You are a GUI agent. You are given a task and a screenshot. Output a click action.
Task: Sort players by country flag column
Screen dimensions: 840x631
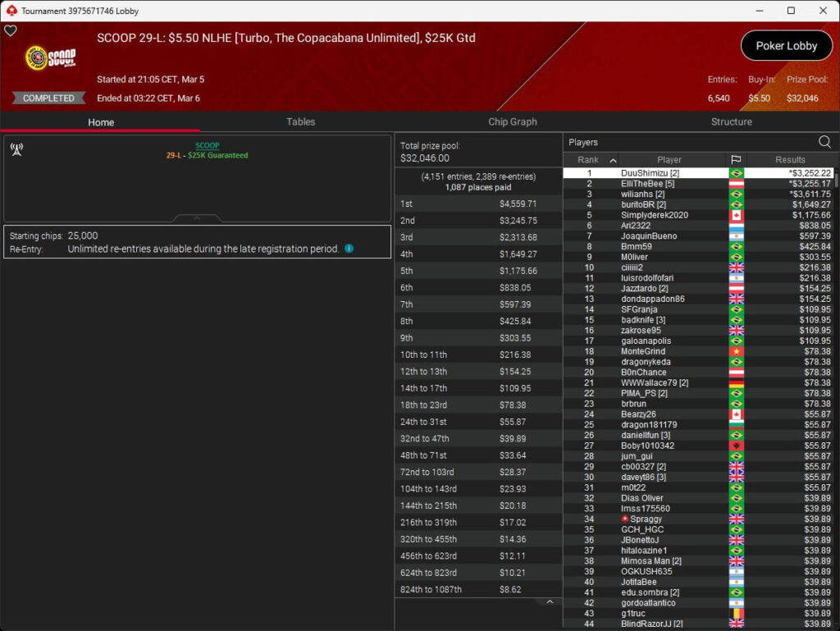coord(736,160)
